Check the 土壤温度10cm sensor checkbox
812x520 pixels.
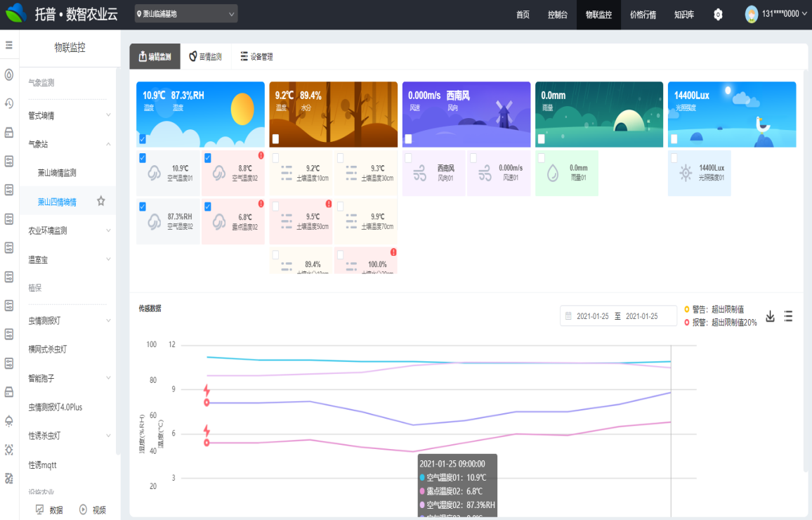coord(275,158)
